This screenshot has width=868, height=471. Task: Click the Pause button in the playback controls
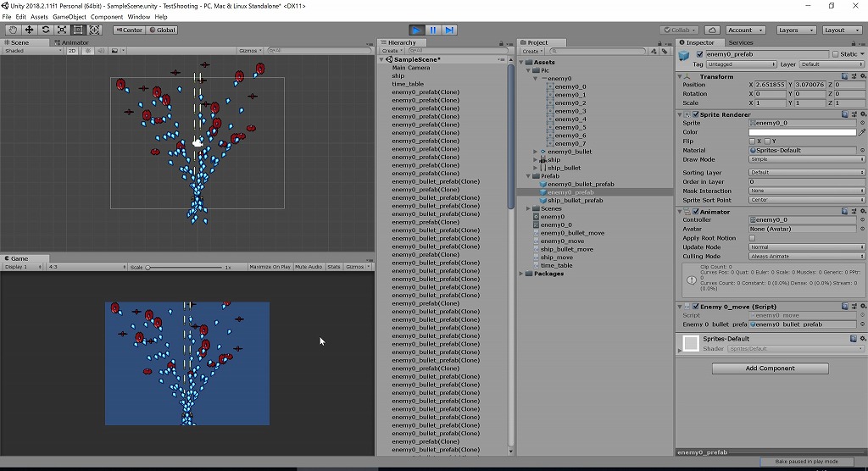433,30
